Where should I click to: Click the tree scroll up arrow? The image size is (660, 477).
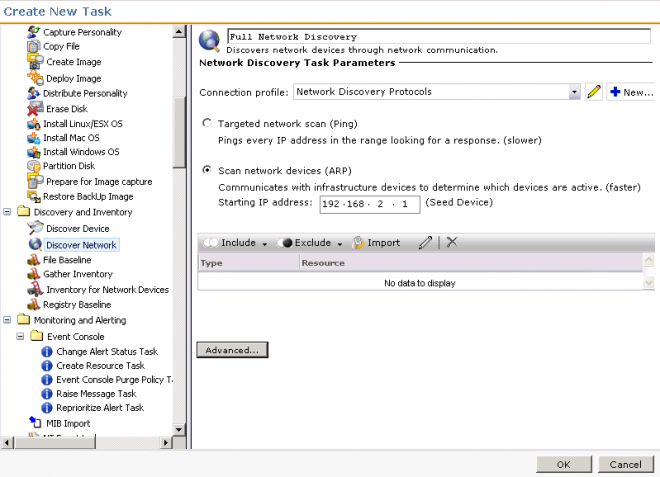(179, 32)
